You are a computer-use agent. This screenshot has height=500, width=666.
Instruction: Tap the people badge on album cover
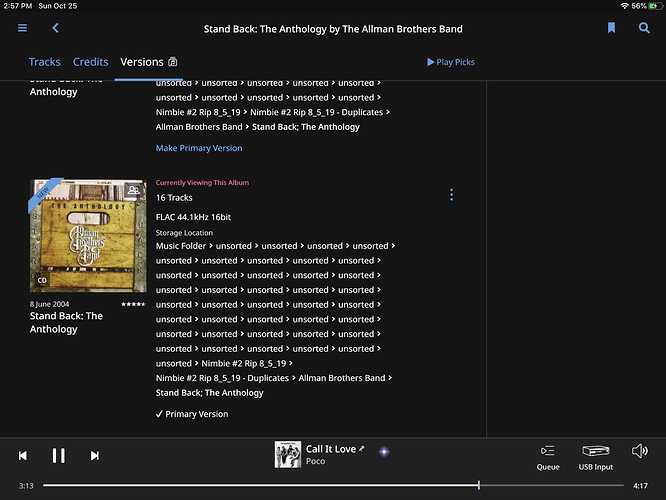click(134, 190)
